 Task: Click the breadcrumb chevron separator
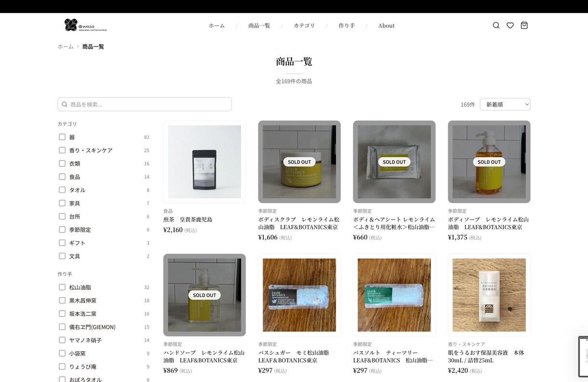tap(78, 47)
